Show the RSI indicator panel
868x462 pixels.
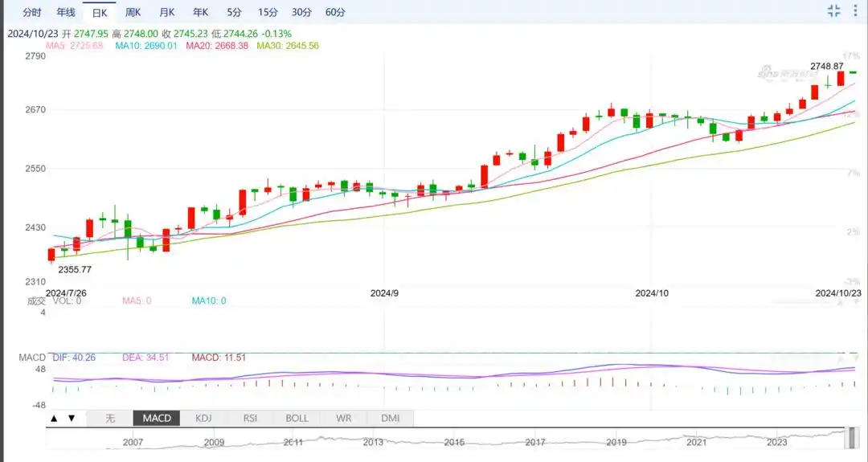[250, 419]
